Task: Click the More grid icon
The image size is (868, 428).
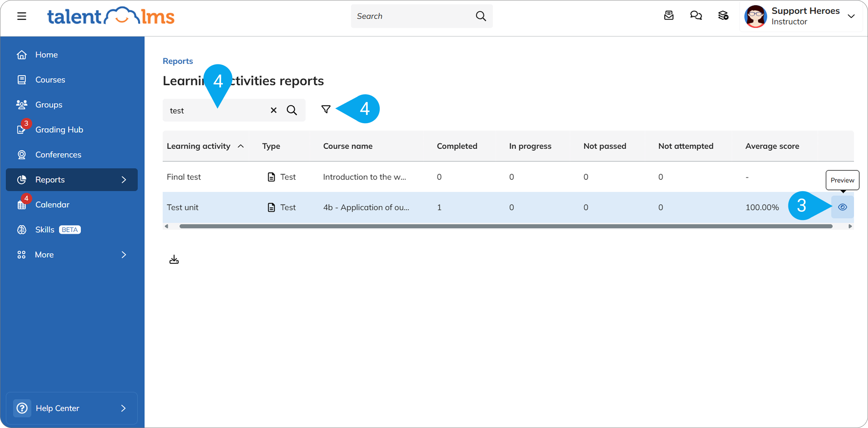Action: click(21, 255)
